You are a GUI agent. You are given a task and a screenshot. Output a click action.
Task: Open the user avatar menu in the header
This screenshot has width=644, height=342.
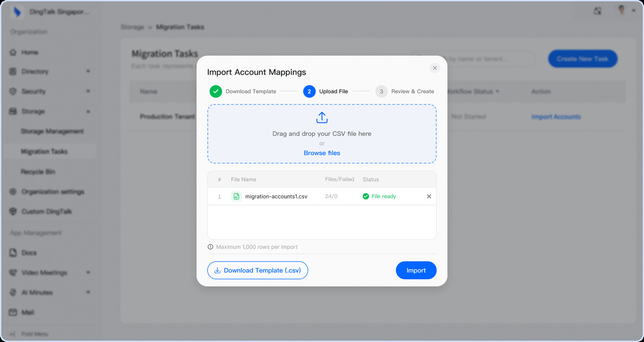[x=626, y=11]
